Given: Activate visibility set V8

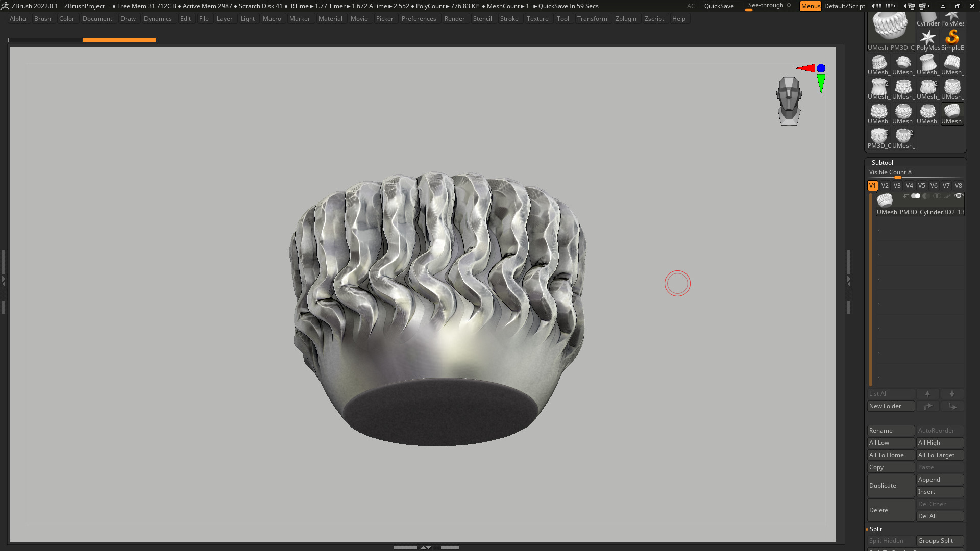Looking at the screenshot, I should coord(958,186).
